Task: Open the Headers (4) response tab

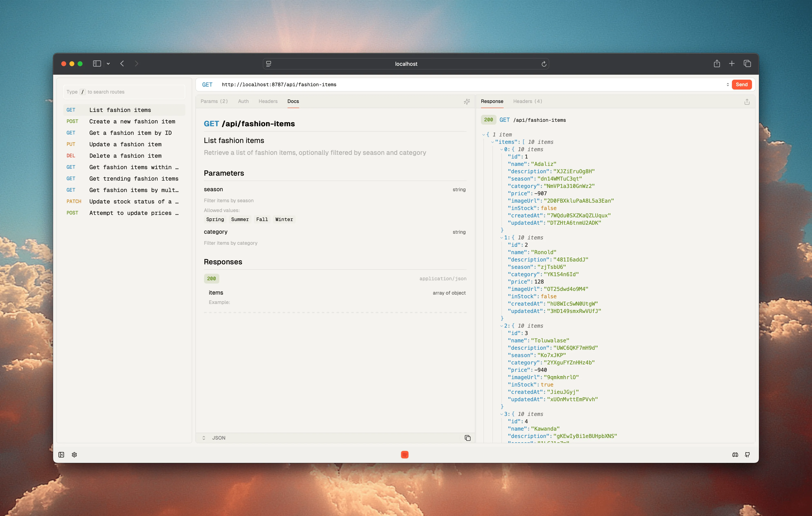Action: coord(528,101)
